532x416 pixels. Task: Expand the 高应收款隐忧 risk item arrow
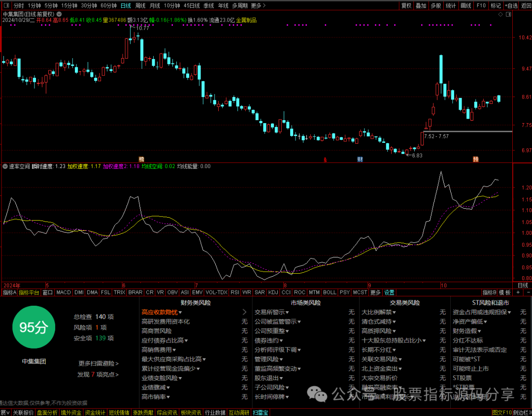click(x=244, y=312)
